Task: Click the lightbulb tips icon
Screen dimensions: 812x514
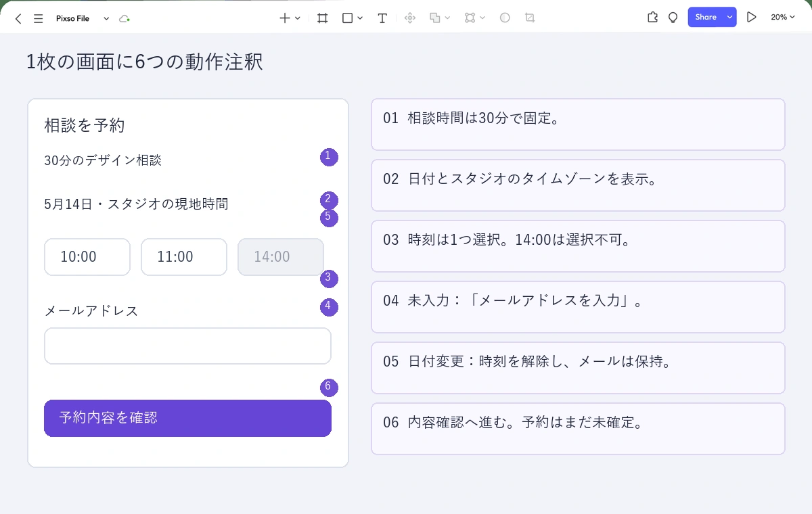Action: (x=673, y=18)
